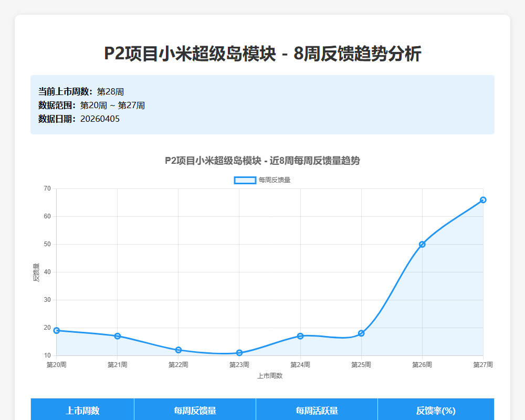525x420 pixels.
Task: Click x-axis label 第24周
Action: (300, 365)
